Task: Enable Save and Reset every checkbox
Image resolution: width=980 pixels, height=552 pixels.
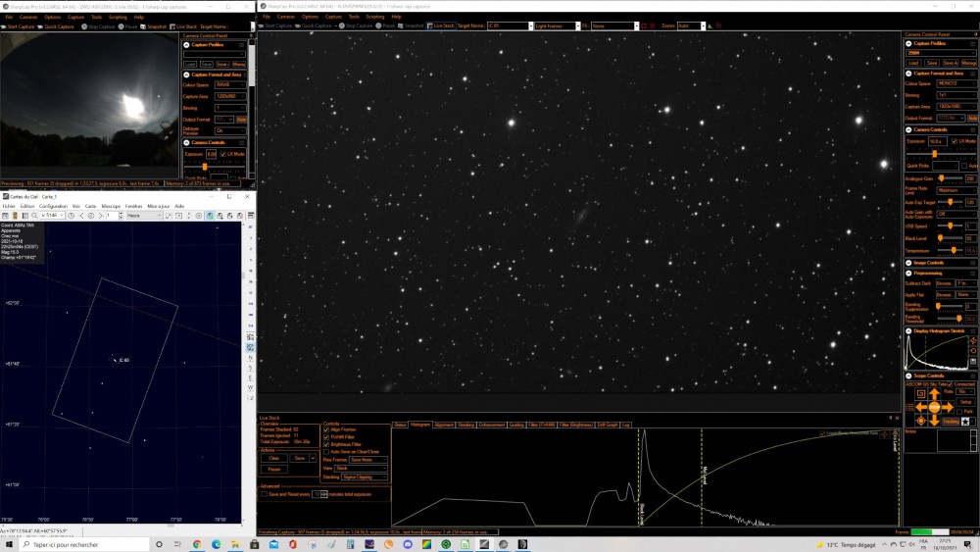Action: pos(264,494)
